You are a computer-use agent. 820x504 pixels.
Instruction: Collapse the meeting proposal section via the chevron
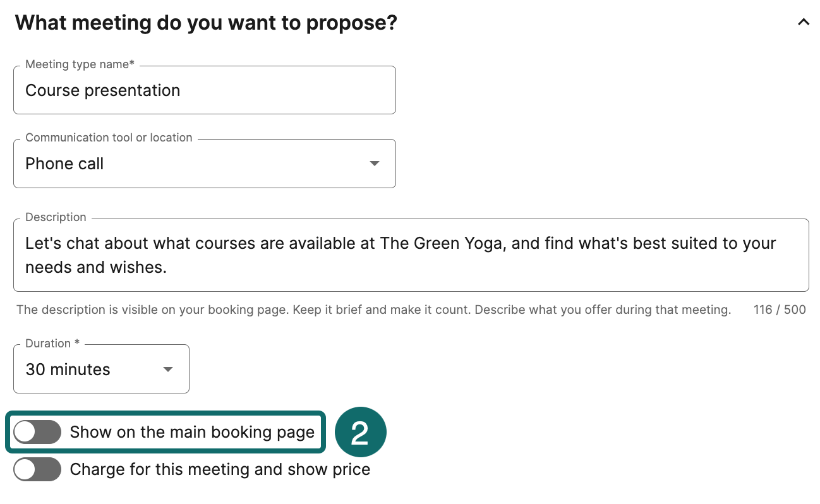(803, 21)
